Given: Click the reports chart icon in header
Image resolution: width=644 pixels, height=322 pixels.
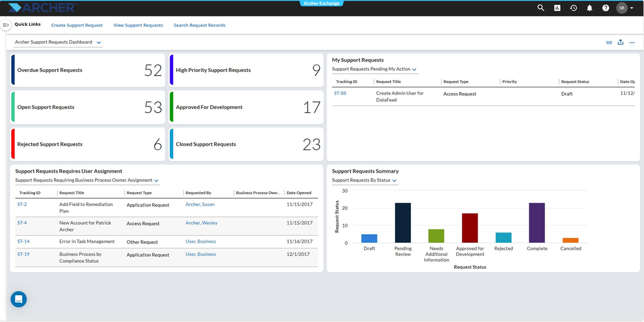Looking at the screenshot, I should click(x=557, y=8).
